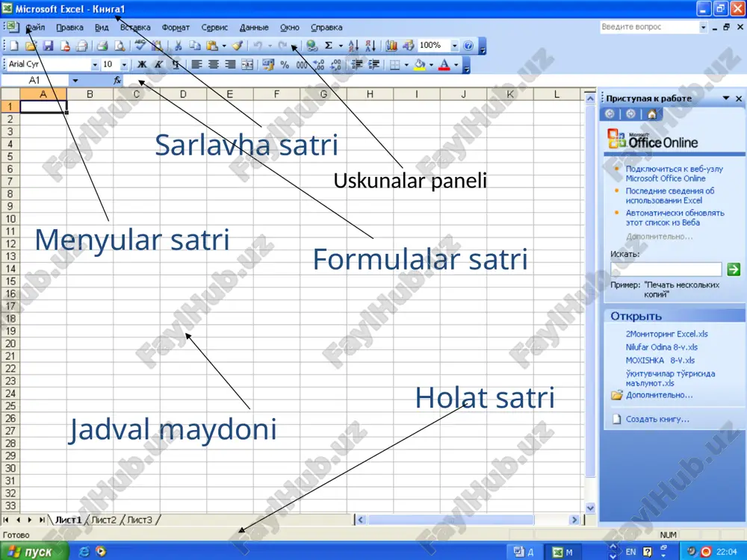The height and width of the screenshot is (560, 747).
Task: Click the green search arrow button
Action: click(x=734, y=270)
